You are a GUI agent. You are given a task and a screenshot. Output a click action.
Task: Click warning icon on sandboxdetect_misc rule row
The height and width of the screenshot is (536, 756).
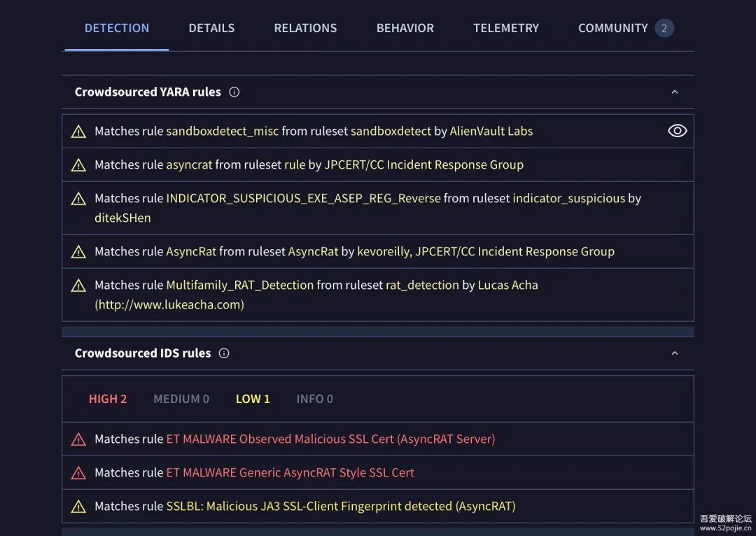click(x=78, y=132)
